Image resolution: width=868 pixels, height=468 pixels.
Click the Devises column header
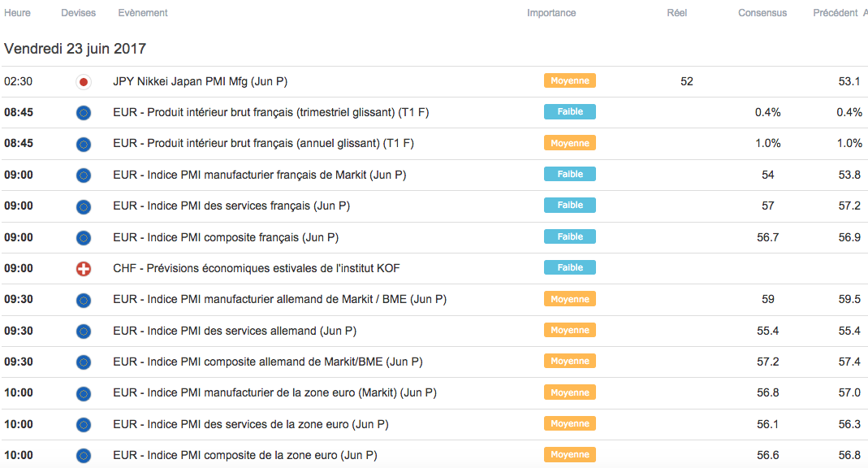pos(78,13)
